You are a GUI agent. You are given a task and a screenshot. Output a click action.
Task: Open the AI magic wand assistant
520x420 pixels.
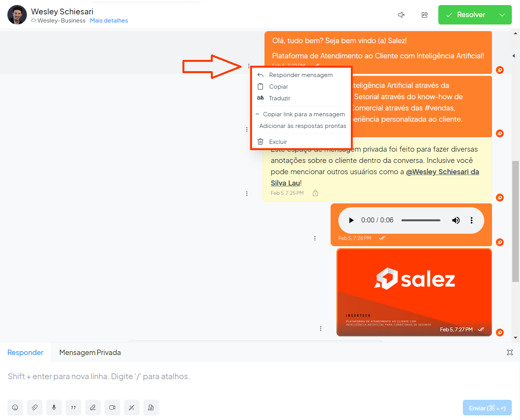(132, 408)
